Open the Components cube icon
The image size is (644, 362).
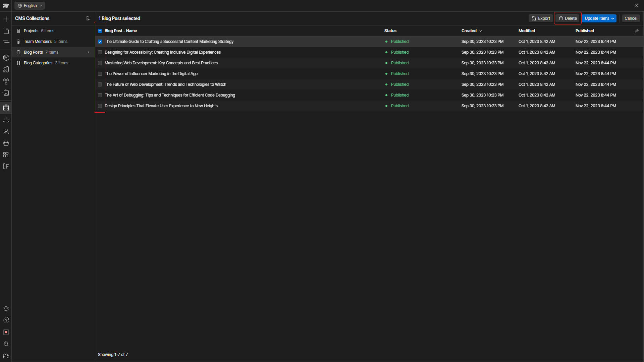coord(6,58)
